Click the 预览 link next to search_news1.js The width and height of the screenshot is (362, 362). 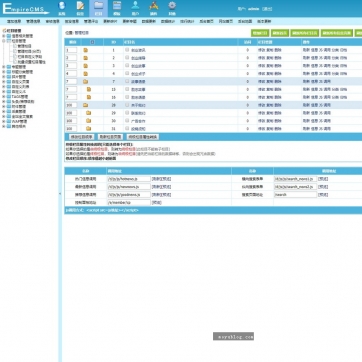(x=323, y=179)
